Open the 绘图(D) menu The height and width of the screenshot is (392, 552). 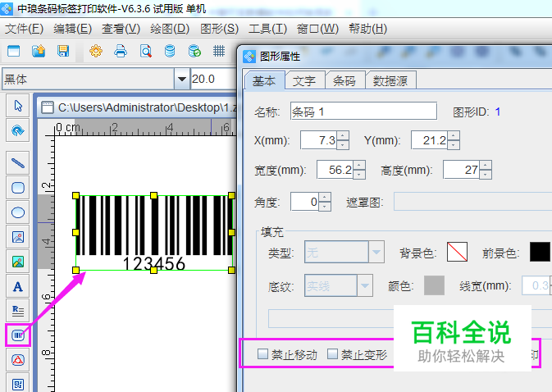click(170, 29)
